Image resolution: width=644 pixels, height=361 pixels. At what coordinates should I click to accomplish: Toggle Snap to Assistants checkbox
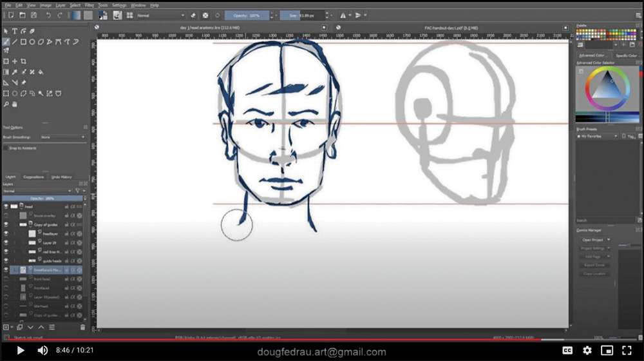(6, 148)
